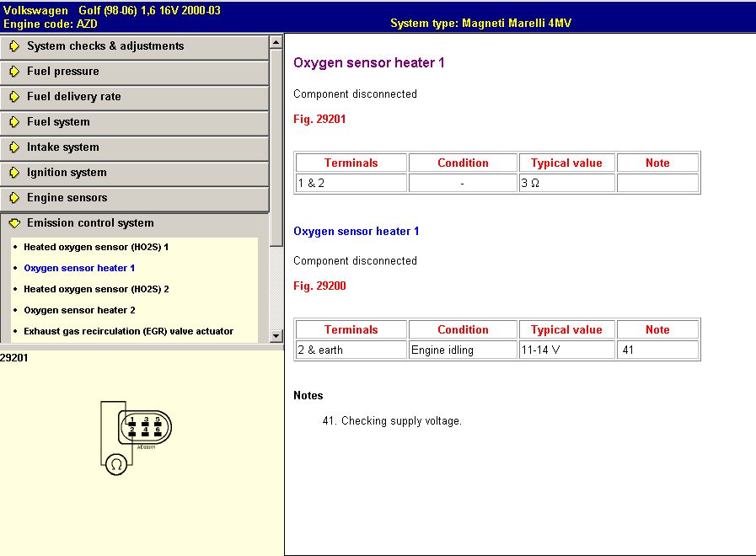Open the Fig. 29201 link
Screen dimensions: 756x556
(x=319, y=120)
